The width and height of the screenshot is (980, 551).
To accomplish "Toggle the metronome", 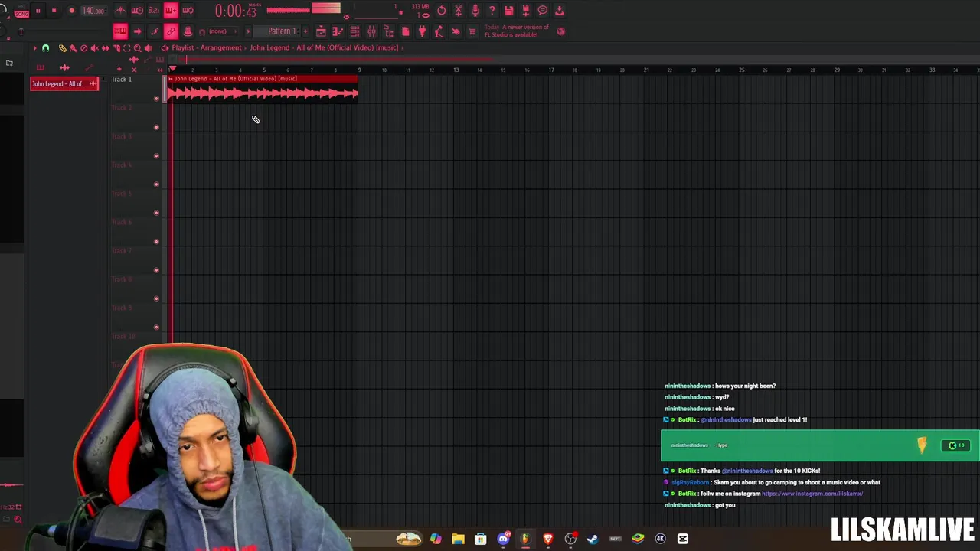I will click(x=120, y=11).
